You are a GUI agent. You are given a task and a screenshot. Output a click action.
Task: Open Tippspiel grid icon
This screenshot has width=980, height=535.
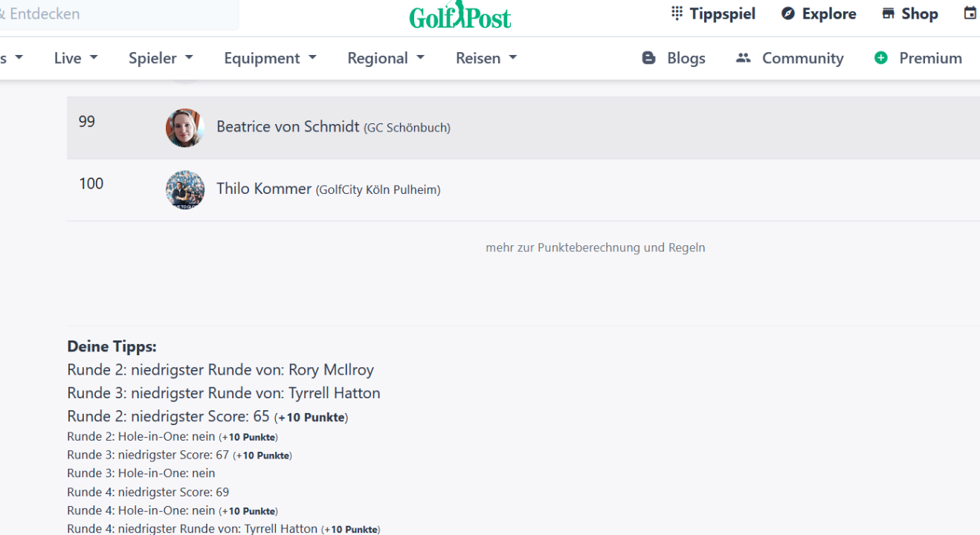pos(677,13)
